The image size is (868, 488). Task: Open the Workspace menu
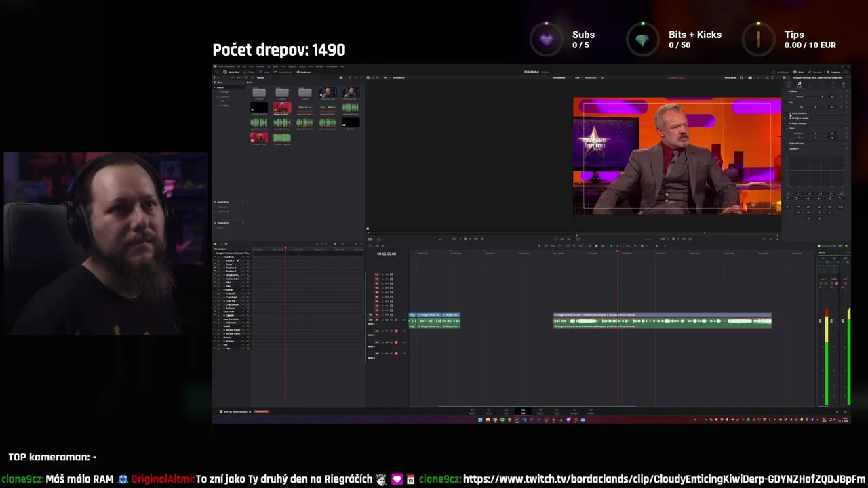[x=332, y=66]
